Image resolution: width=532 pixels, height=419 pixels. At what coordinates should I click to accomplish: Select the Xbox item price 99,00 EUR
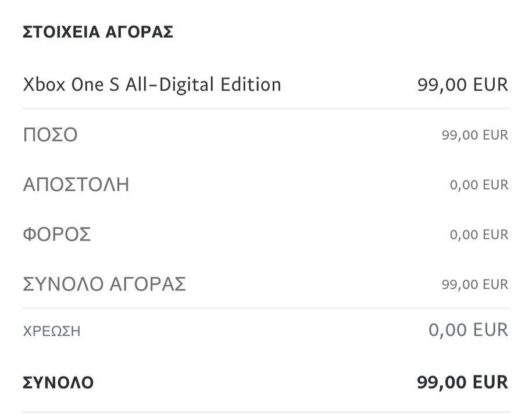[x=462, y=85]
